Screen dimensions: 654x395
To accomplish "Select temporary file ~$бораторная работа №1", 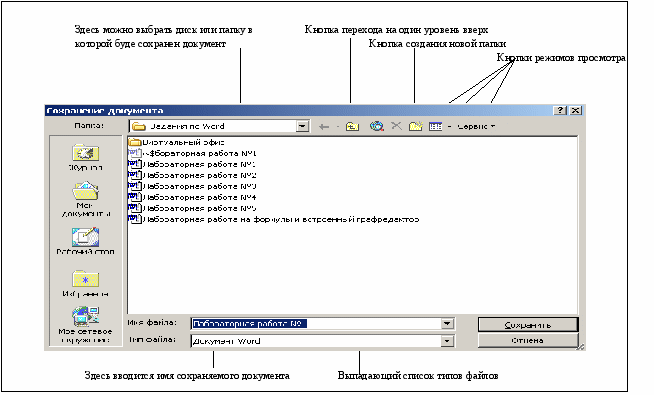I will click(x=192, y=153).
